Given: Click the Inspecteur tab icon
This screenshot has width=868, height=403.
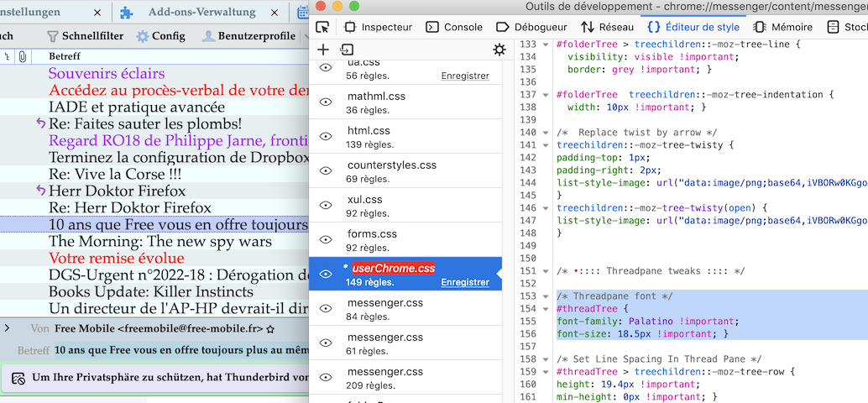Looking at the screenshot, I should click(350, 27).
